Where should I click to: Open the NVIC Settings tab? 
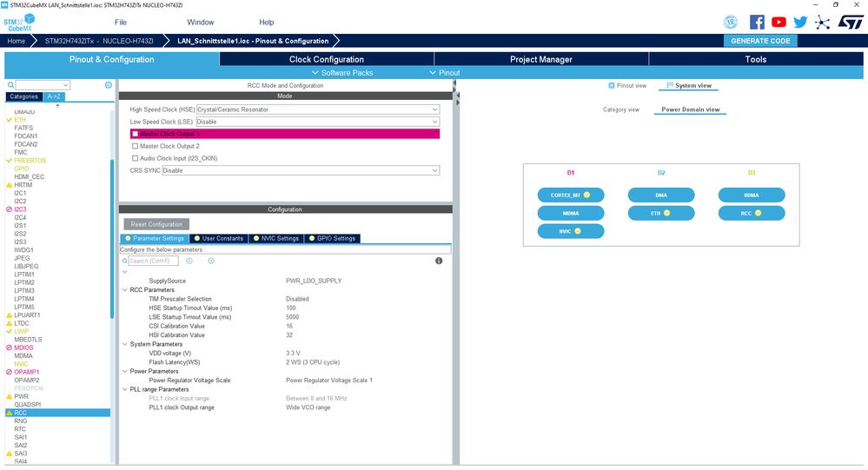pos(275,239)
